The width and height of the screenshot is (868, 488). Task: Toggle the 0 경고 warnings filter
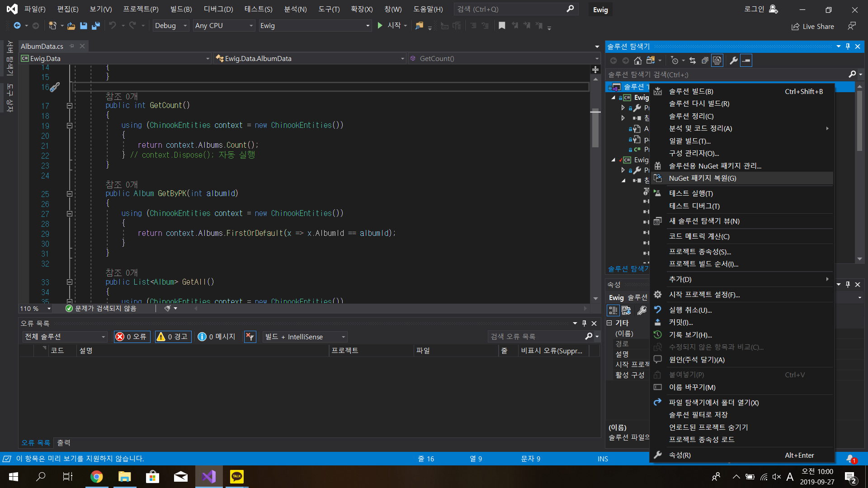(x=173, y=337)
